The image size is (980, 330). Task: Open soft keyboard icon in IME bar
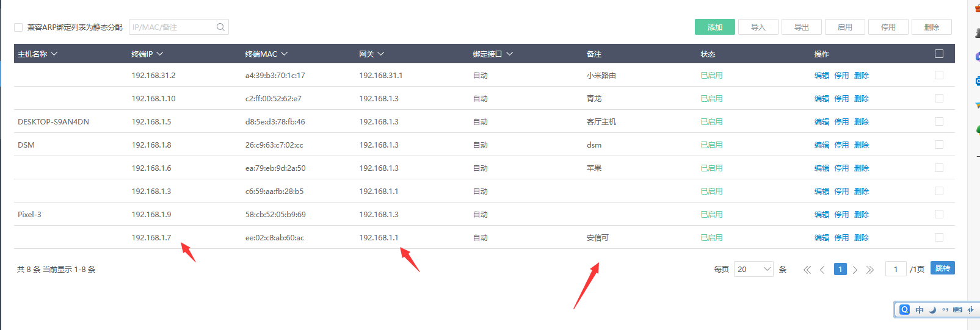[957, 310]
